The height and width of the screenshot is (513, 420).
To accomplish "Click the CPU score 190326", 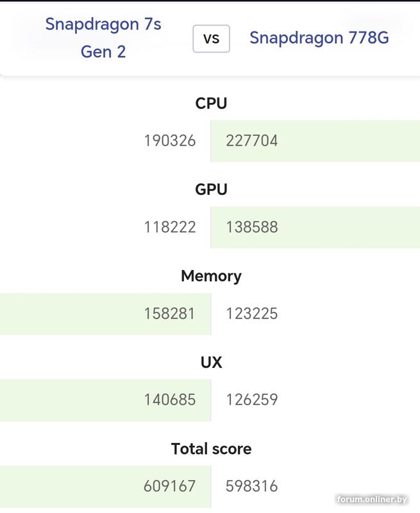I will coord(170,141).
